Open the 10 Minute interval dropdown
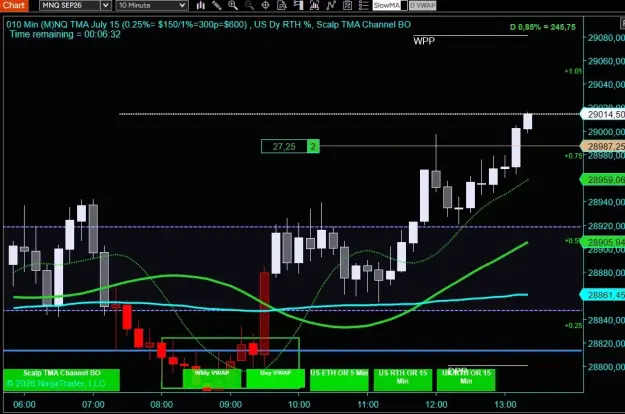Viewport: 625px width, 414px height. coord(151,6)
